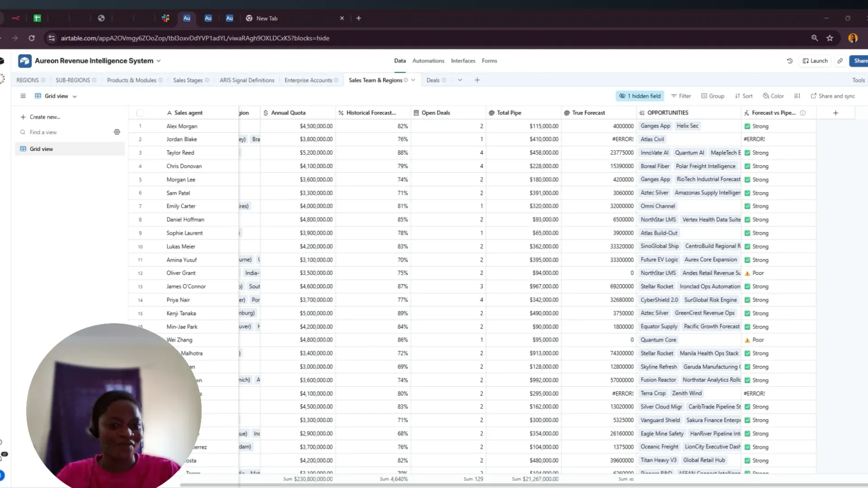Click the Aureon base logo icon

25,61
